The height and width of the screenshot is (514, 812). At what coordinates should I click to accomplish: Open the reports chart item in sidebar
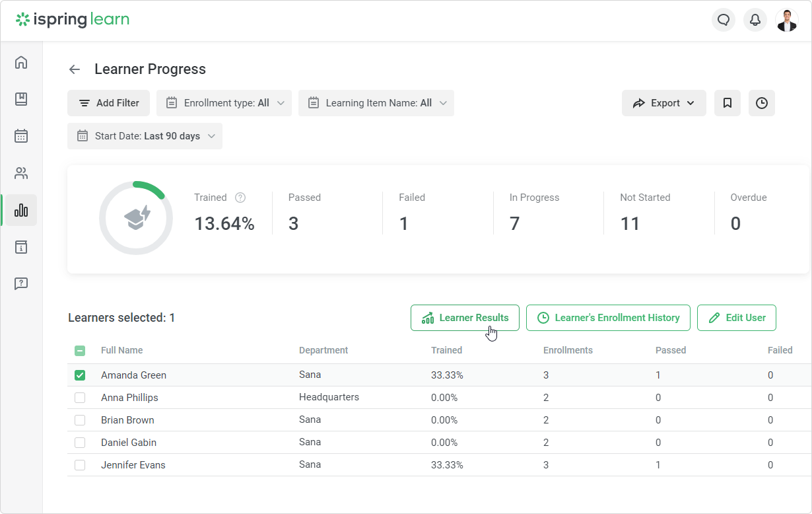(x=21, y=210)
